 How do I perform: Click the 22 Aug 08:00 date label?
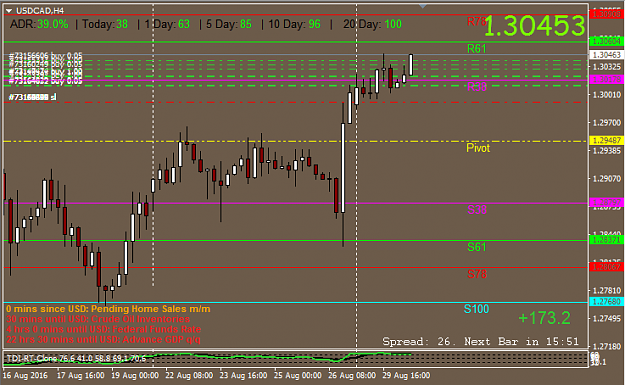pyautogui.click(x=189, y=375)
